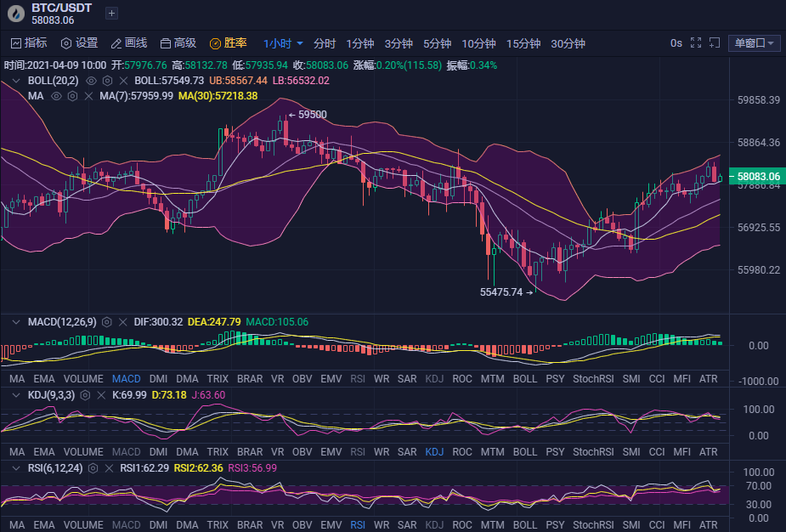The image size is (786, 532).
Task: Open the 单窗口 window layout dropdown
Action: click(754, 43)
